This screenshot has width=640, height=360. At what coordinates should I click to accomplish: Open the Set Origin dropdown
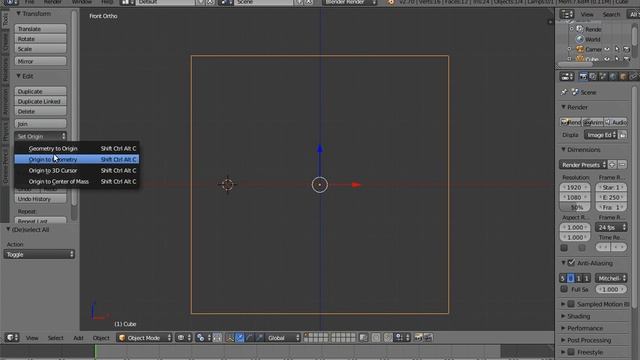[40, 136]
